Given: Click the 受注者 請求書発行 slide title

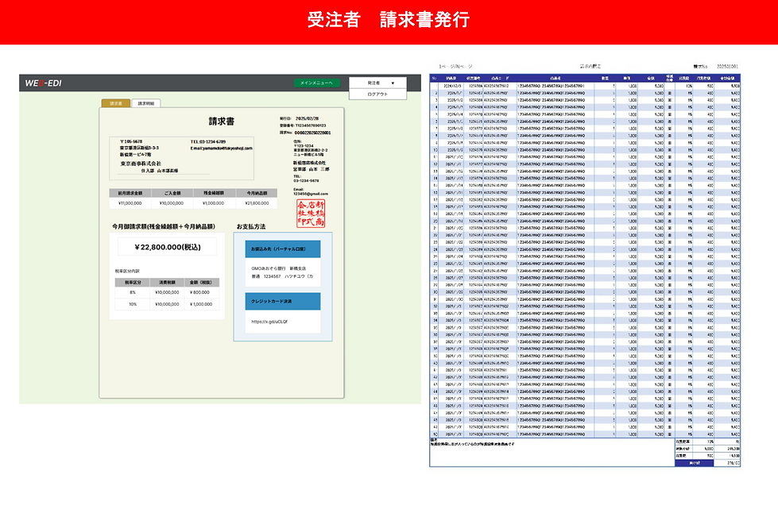Looking at the screenshot, I should [x=389, y=20].
